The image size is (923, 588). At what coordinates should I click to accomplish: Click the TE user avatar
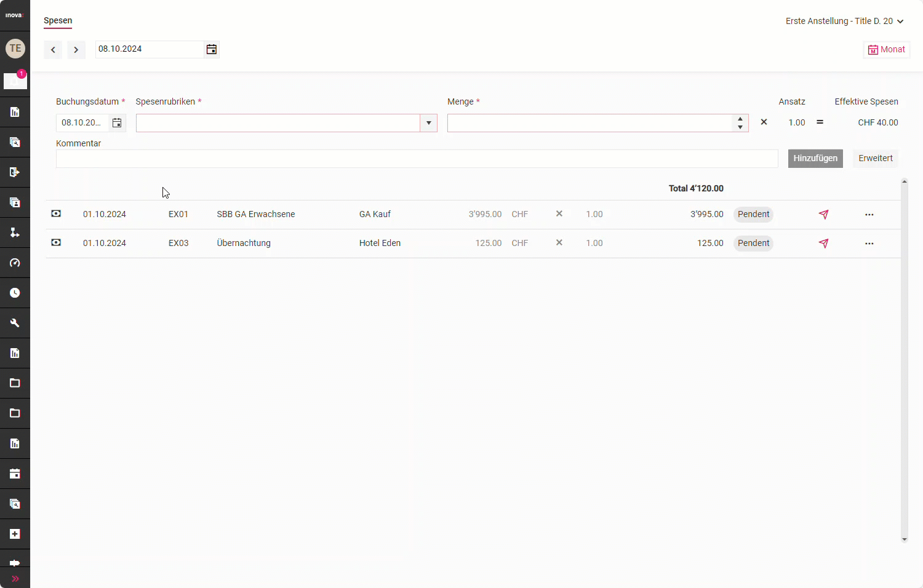(15, 49)
